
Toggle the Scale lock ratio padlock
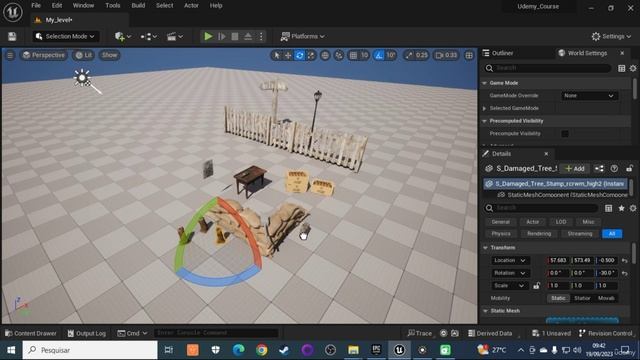536,286
